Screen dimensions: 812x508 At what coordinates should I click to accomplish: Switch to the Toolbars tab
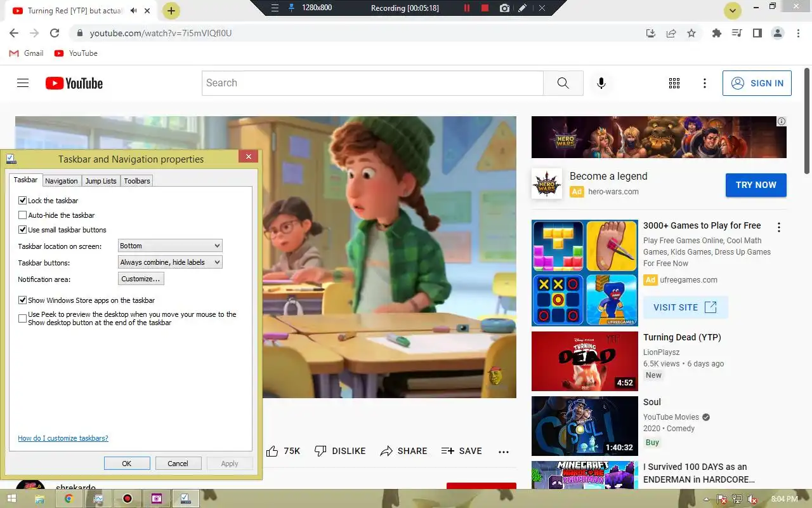pos(137,181)
